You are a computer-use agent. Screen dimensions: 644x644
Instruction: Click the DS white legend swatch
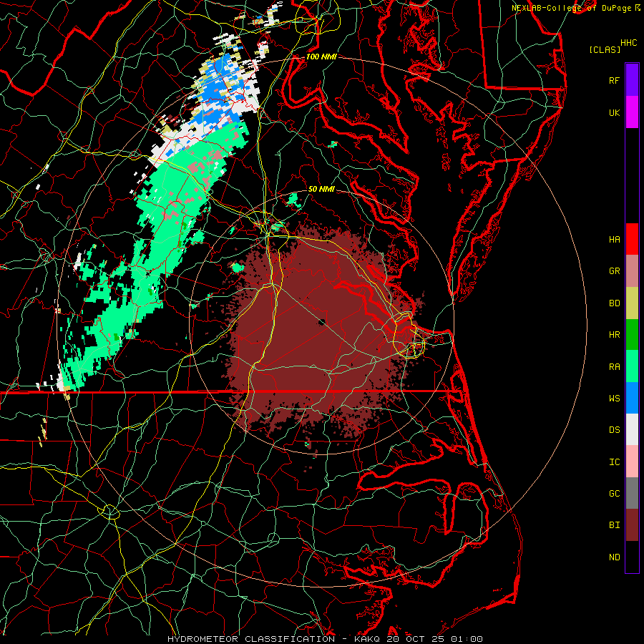point(632,429)
